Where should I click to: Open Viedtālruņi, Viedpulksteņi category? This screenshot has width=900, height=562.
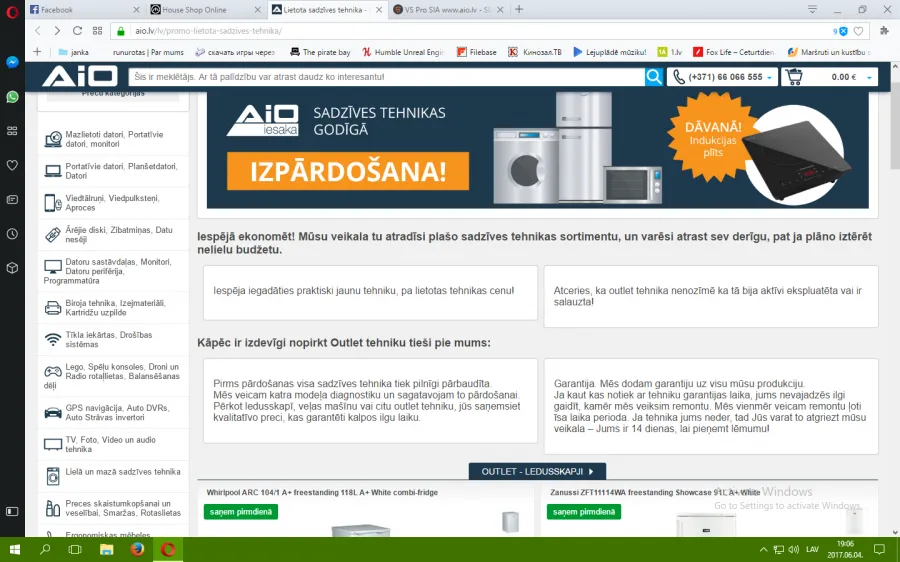click(113, 203)
